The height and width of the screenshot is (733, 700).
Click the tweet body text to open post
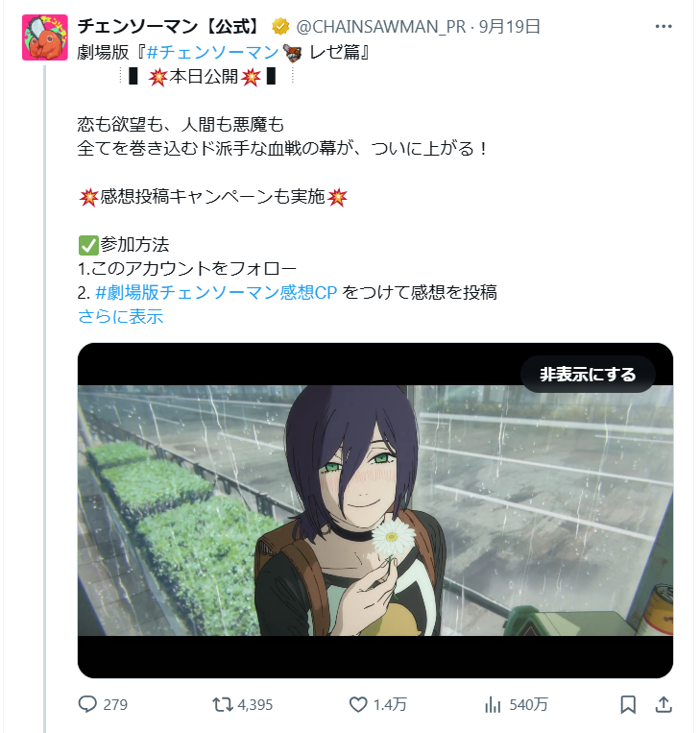tap(282, 136)
